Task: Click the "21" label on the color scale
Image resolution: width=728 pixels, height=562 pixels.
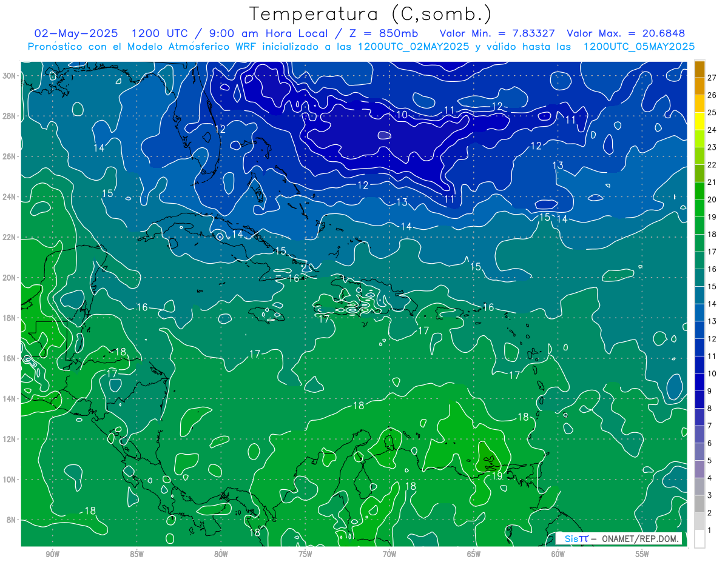Action: [712, 182]
